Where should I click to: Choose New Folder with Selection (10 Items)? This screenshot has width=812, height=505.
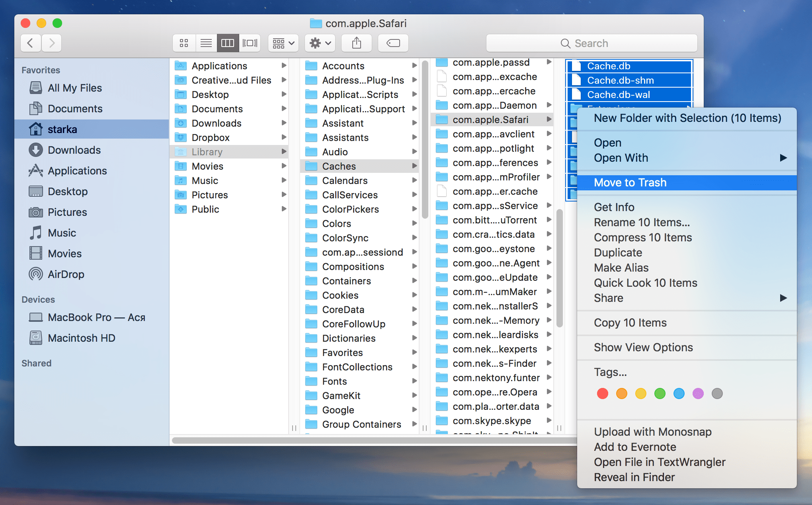point(687,118)
